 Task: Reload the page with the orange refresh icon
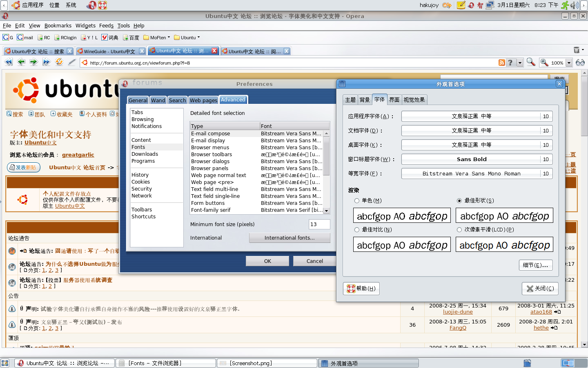59,62
